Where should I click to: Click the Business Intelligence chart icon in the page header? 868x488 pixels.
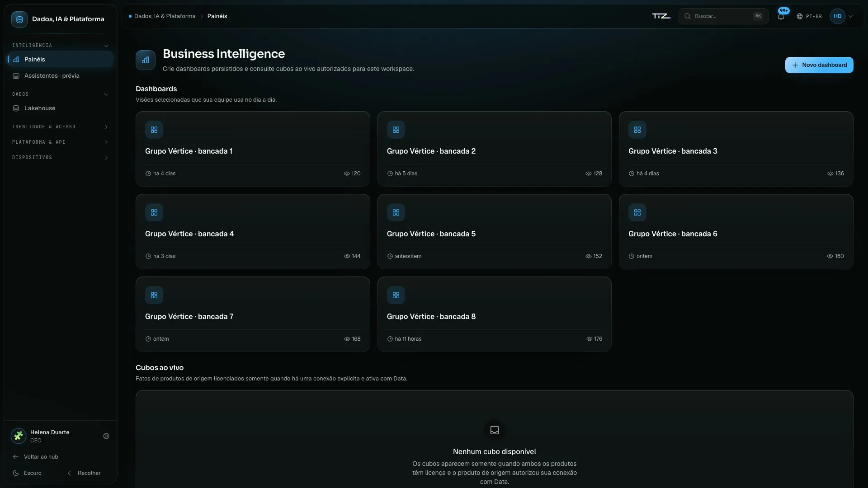pyautogui.click(x=146, y=60)
